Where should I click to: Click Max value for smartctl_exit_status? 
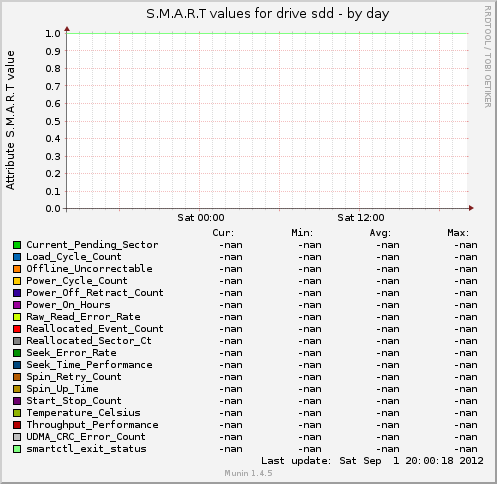[466, 449]
